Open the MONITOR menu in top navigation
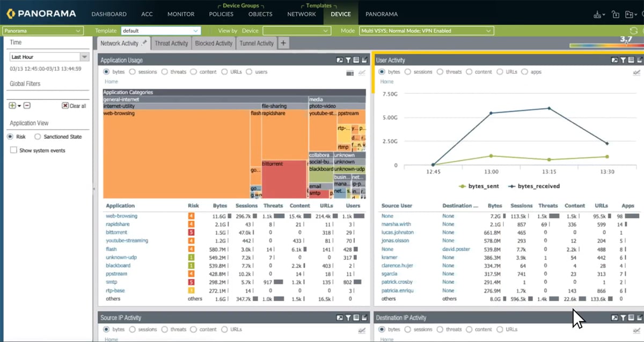 181,14
